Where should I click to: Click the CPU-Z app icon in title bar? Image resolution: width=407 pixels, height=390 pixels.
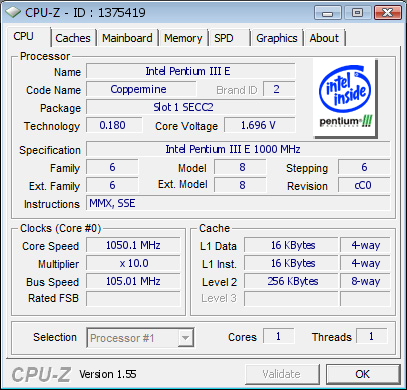13,12
